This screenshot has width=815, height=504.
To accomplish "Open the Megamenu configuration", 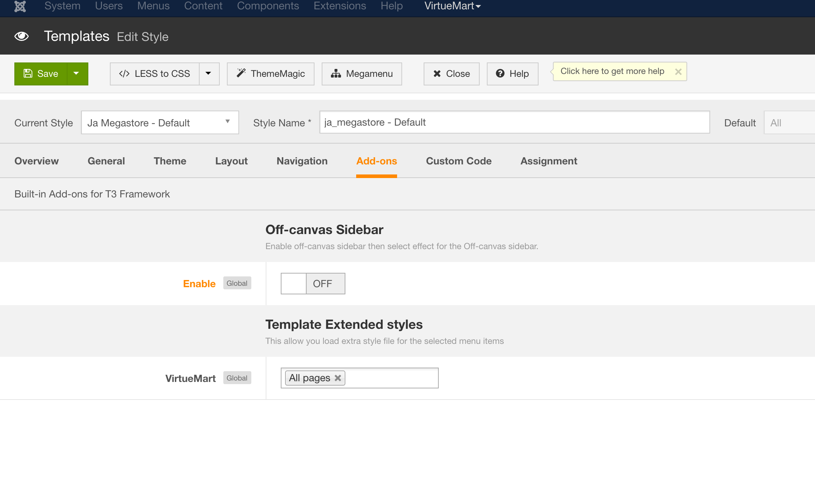I will click(x=362, y=74).
